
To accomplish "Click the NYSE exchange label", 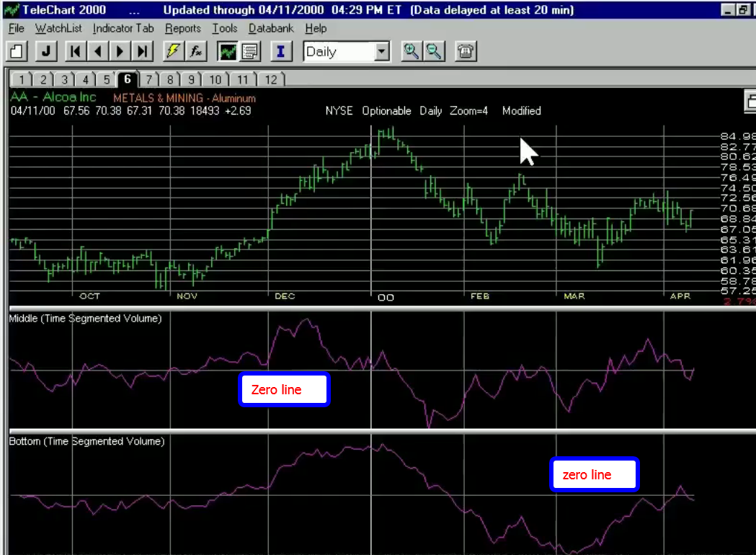I will pyautogui.click(x=339, y=111).
